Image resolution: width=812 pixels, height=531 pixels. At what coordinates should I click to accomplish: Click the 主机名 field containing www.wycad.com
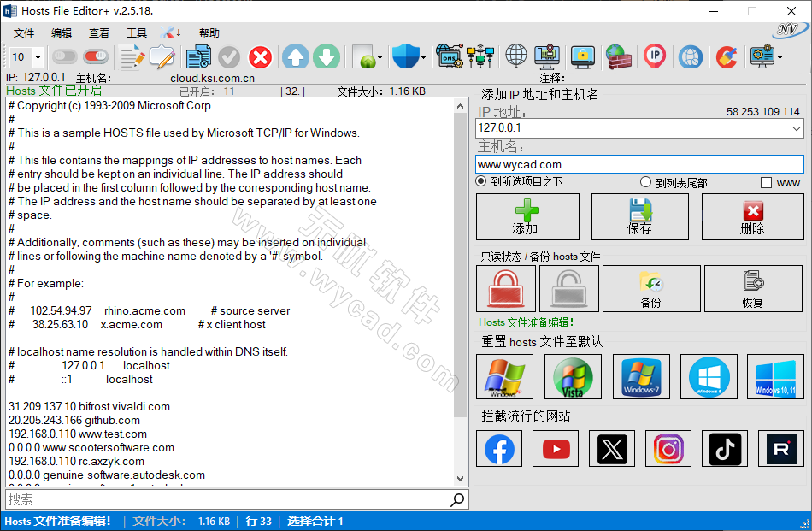point(639,165)
